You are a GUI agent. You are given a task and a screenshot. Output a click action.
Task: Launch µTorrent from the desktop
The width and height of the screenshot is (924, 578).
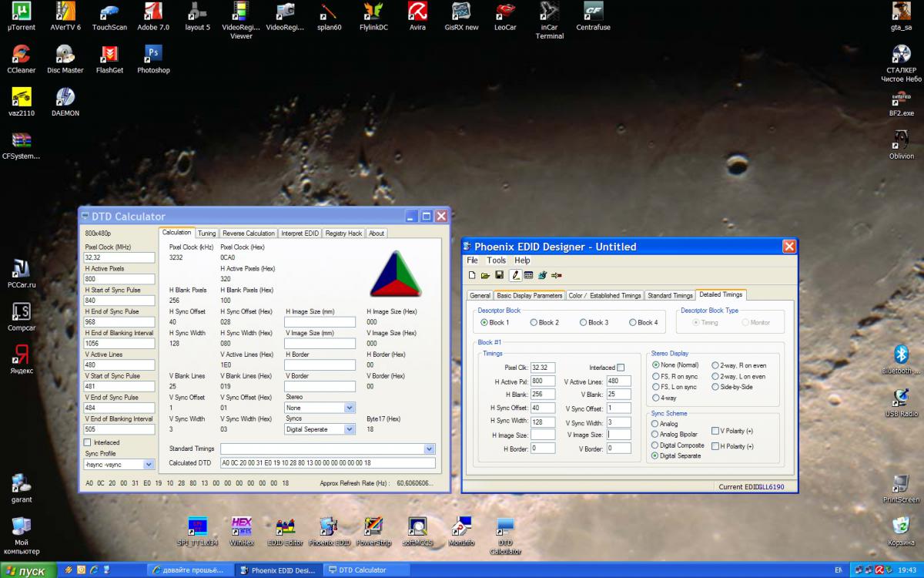coord(22,12)
